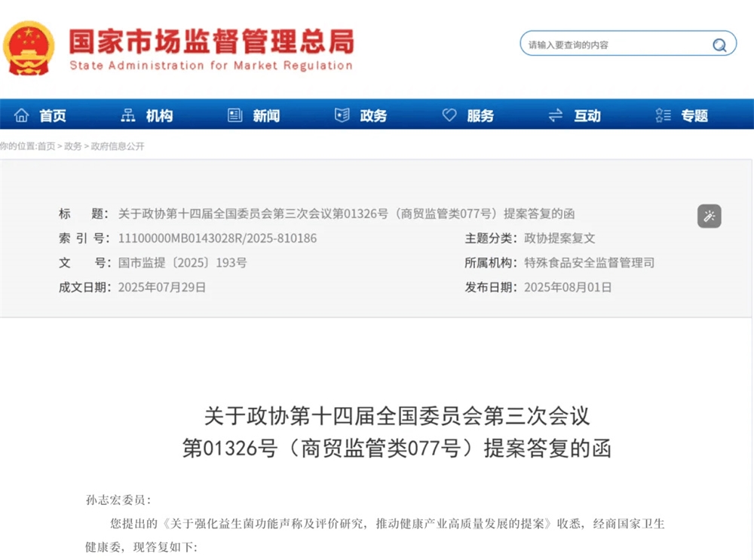
Task: Click the home icon beside 首页
Action: coord(22,115)
